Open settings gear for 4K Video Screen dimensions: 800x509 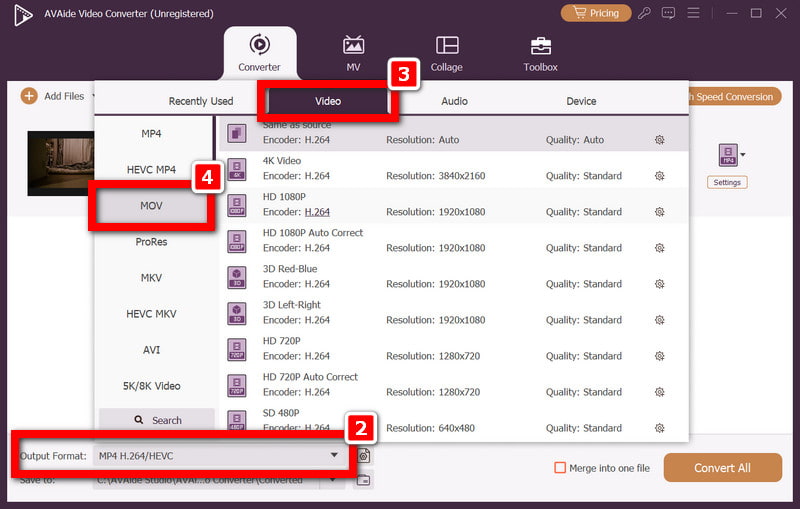tap(660, 176)
